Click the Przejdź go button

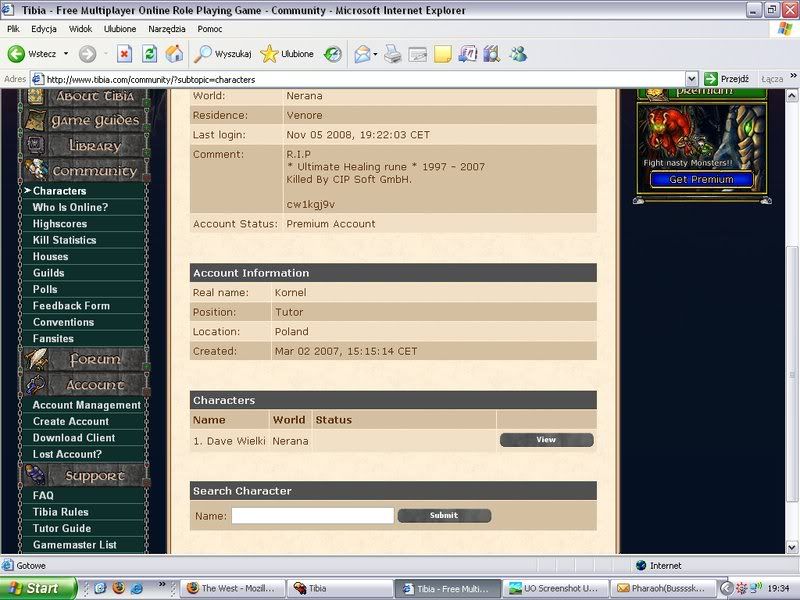(x=727, y=79)
